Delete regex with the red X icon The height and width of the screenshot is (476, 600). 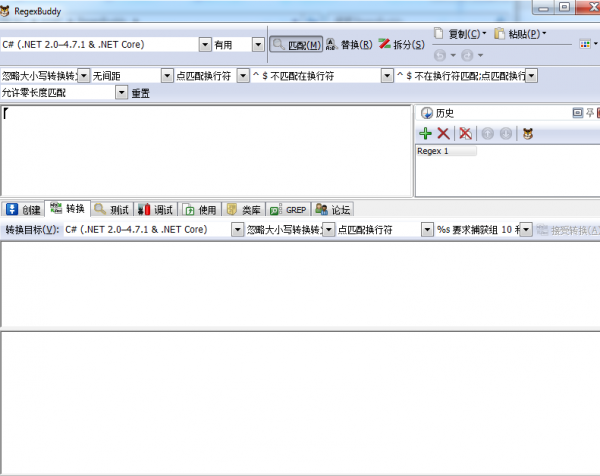click(x=443, y=134)
